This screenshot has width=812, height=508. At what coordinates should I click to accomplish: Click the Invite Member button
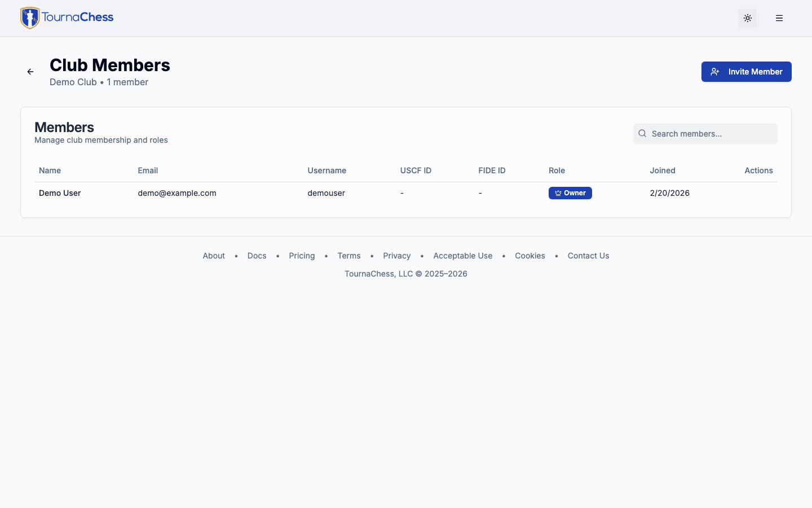point(746,72)
